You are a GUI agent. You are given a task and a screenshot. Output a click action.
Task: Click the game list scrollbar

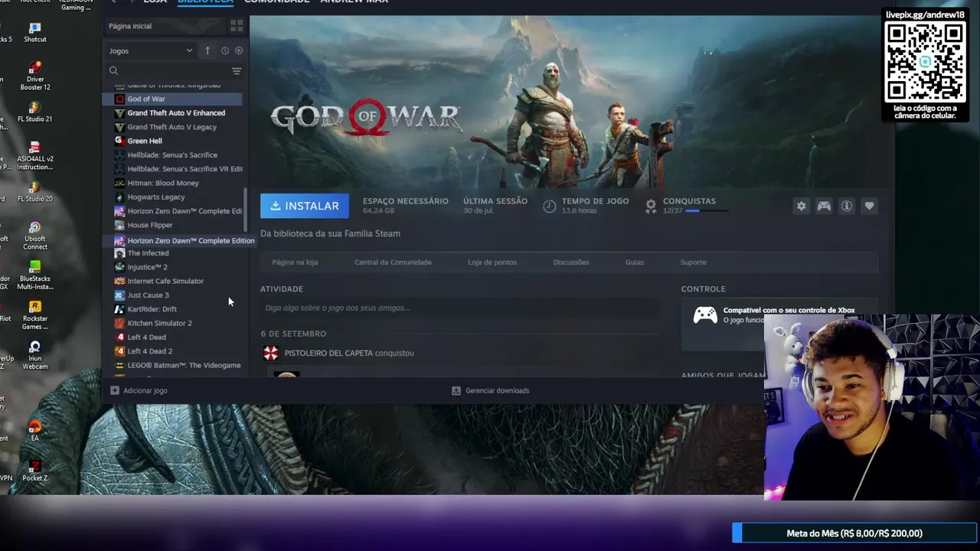click(245, 210)
